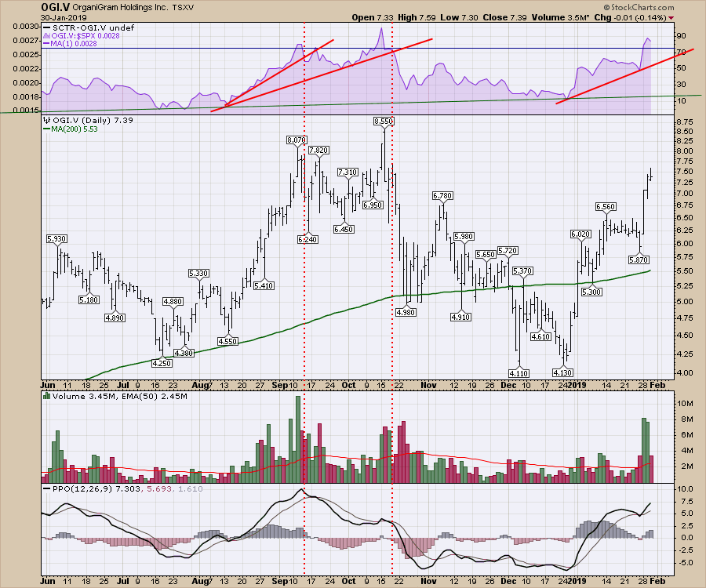This screenshot has width=706, height=588.
Task: Click the 4.250 low price label
Action: click(162, 363)
